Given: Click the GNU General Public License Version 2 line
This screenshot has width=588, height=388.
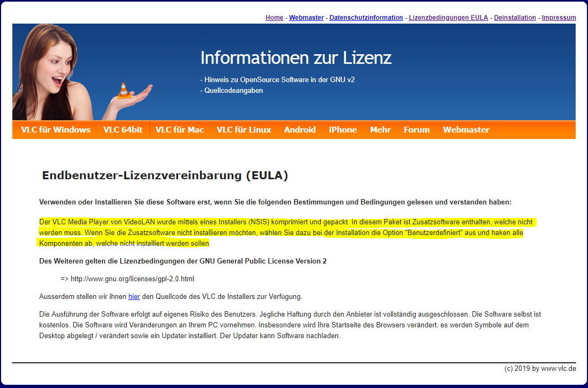Looking at the screenshot, I should (182, 261).
